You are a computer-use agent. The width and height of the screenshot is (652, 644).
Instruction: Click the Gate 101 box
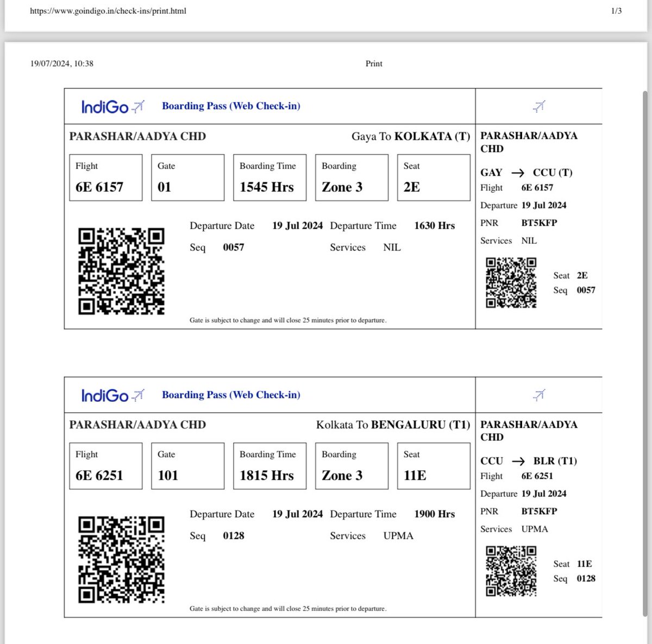188,466
